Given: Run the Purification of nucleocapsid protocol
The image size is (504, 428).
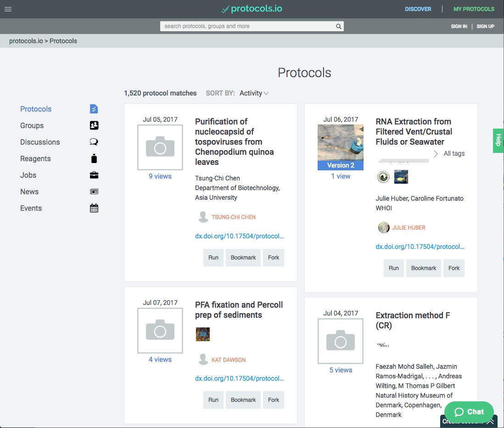Looking at the screenshot, I should click(x=213, y=258).
